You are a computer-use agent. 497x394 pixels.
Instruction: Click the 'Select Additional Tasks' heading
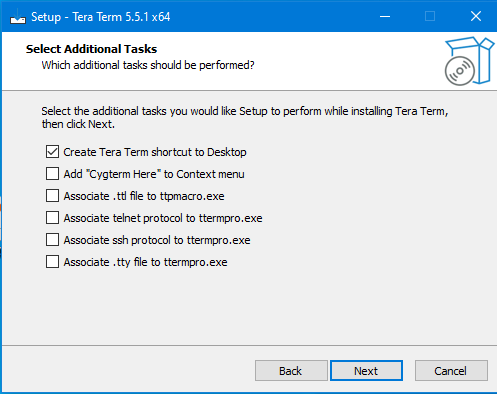pos(91,49)
